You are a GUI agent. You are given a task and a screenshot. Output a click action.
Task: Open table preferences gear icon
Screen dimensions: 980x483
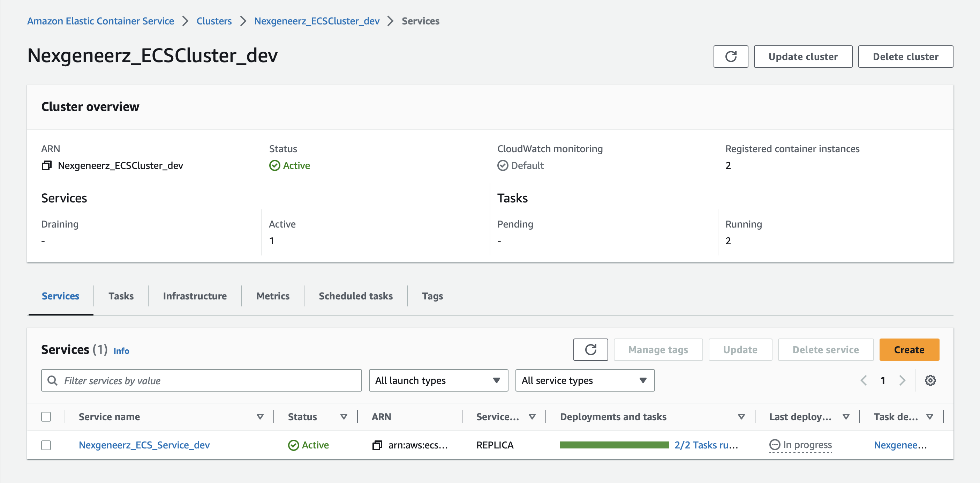930,380
